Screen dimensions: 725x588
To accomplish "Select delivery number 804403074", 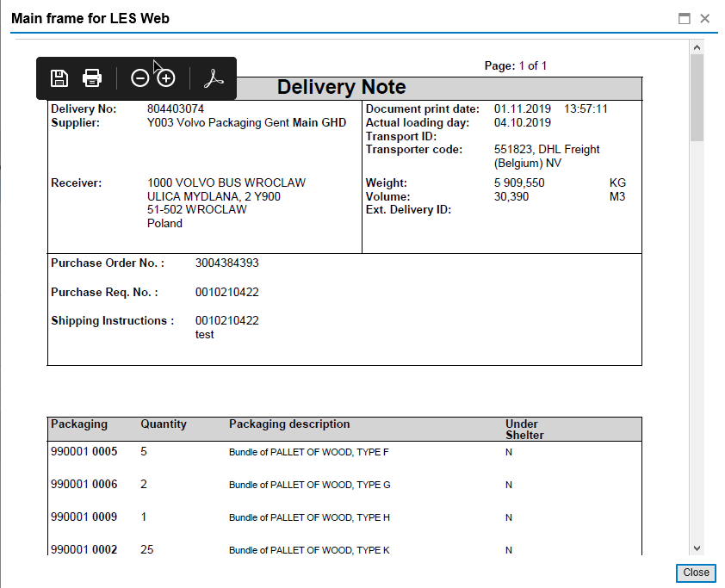I will (176, 108).
